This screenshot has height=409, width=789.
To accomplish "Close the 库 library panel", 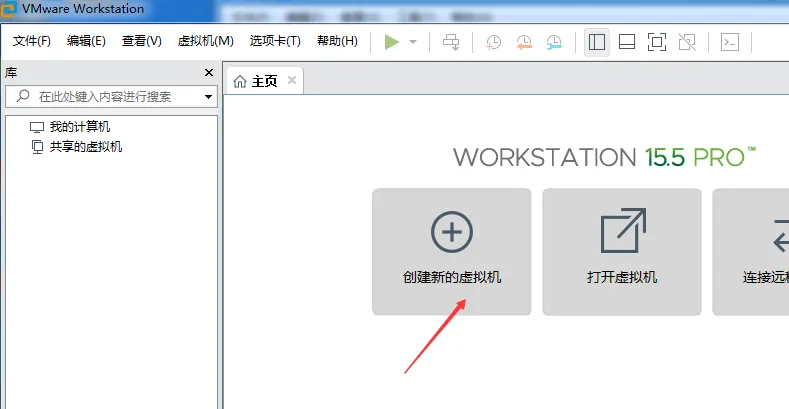I will click(x=209, y=73).
